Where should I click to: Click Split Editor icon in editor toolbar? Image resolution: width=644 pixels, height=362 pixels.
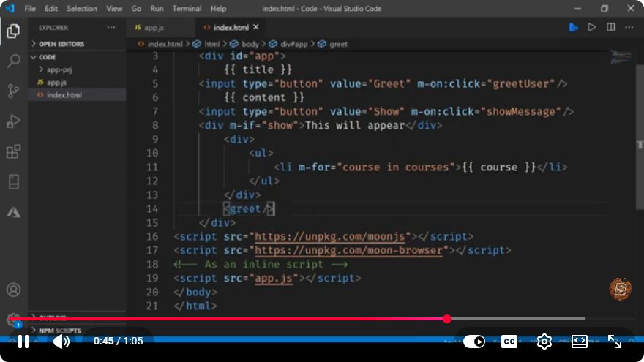611,28
